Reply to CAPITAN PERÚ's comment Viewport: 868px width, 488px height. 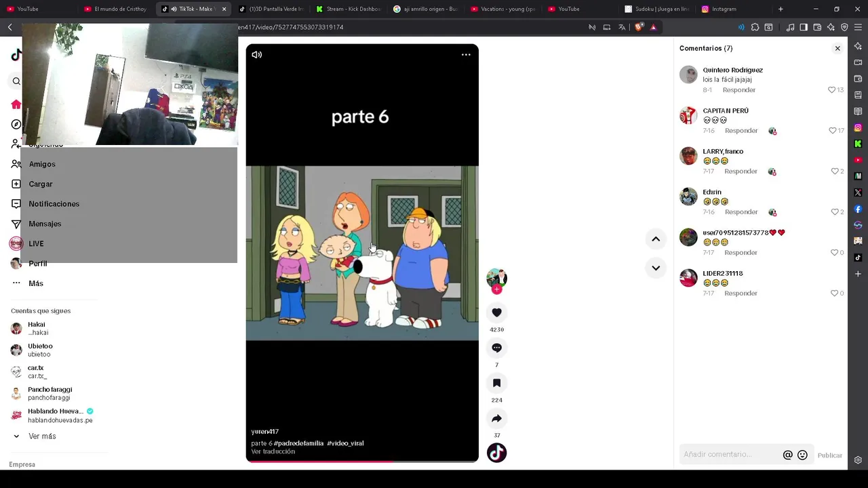click(741, 130)
